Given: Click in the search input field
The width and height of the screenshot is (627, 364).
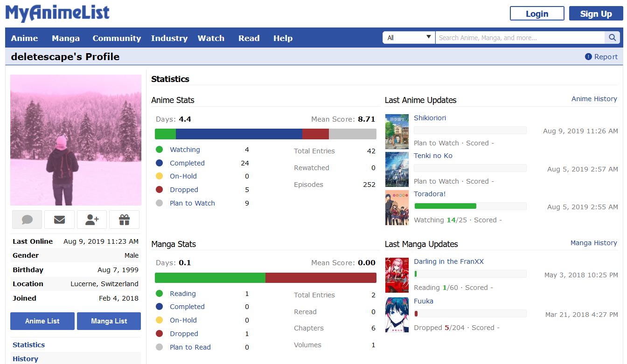Looking at the screenshot, I should (x=520, y=38).
